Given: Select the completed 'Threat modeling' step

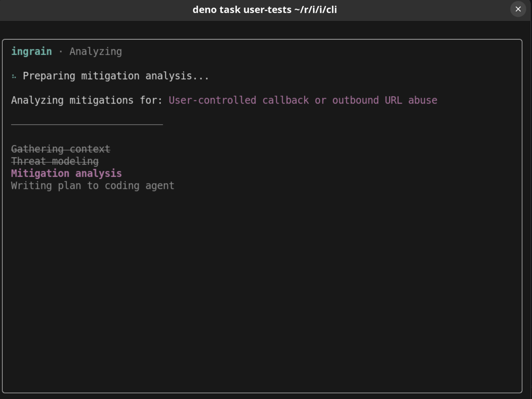Looking at the screenshot, I should pyautogui.click(x=55, y=161).
